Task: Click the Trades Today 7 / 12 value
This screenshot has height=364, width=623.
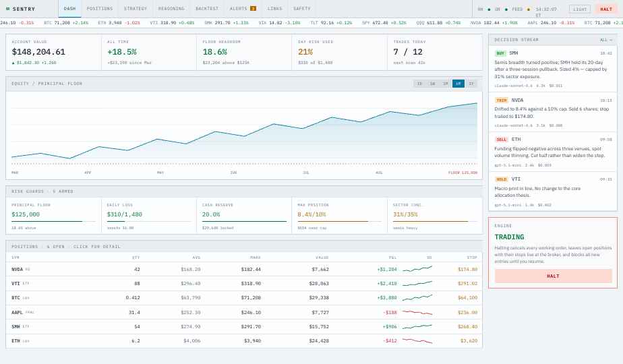Action: tap(408, 52)
